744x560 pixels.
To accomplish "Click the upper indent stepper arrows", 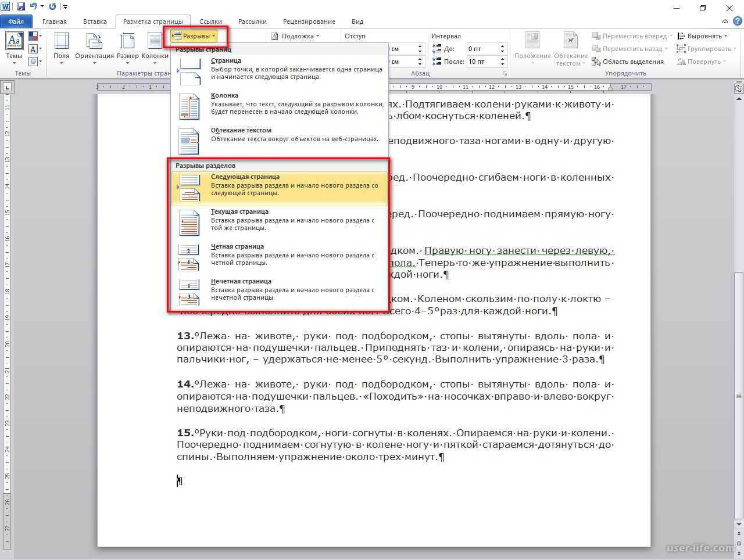I will coord(420,49).
